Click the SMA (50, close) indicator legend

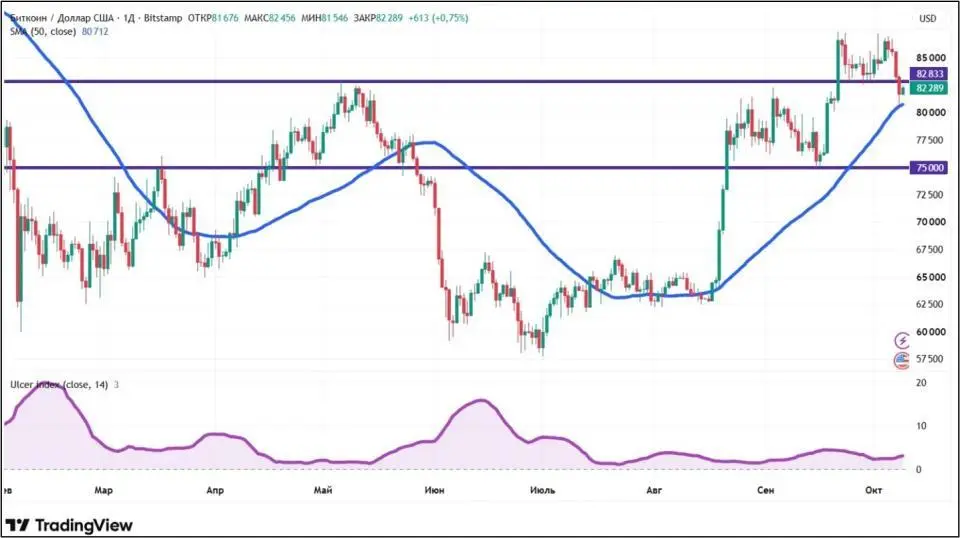[43, 31]
